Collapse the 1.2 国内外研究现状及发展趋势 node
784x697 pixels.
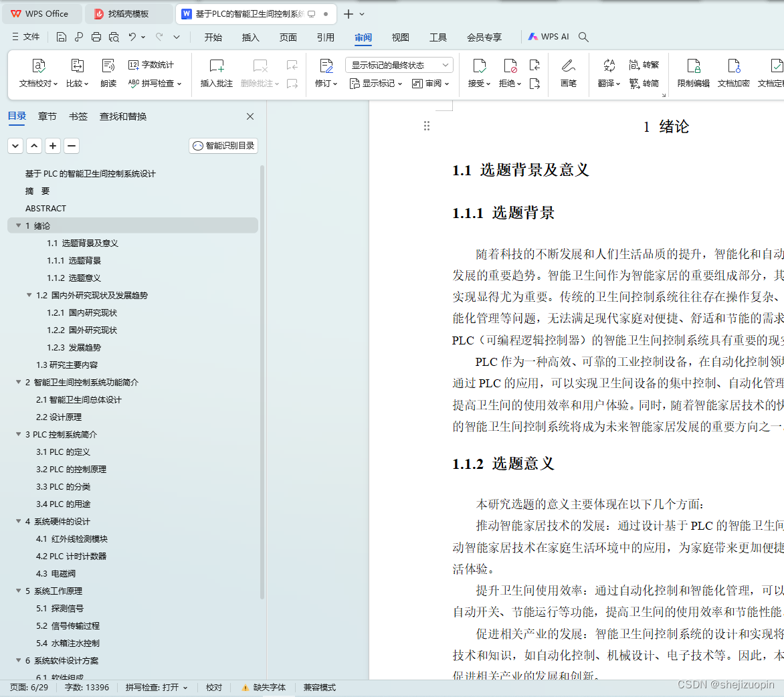click(x=29, y=295)
